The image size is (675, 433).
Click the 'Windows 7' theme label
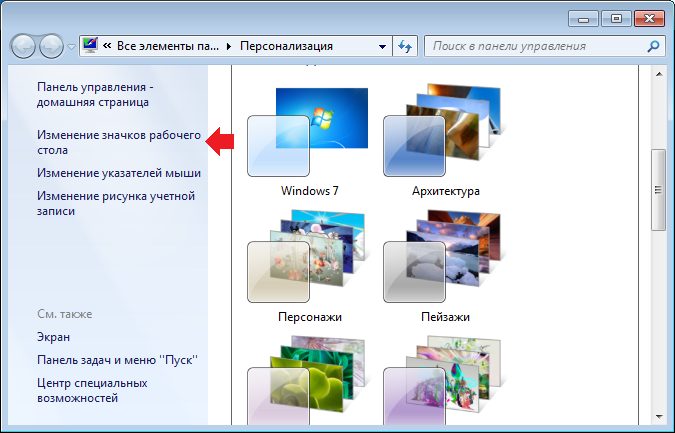click(x=310, y=191)
